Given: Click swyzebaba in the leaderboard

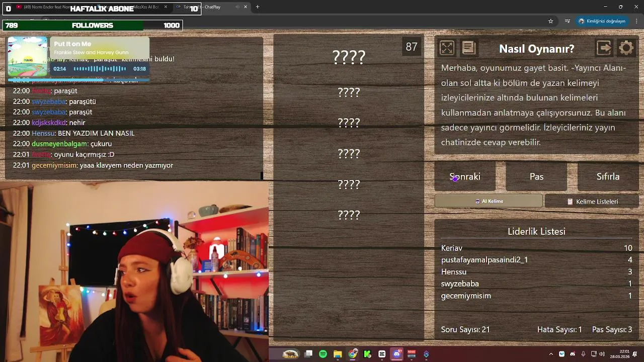Looking at the screenshot, I should [536, 284].
